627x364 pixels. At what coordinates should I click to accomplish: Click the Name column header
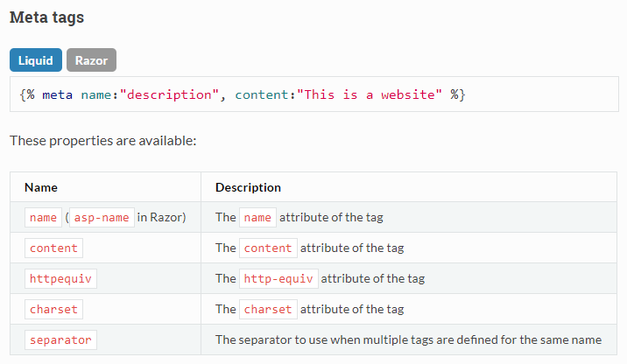point(41,187)
